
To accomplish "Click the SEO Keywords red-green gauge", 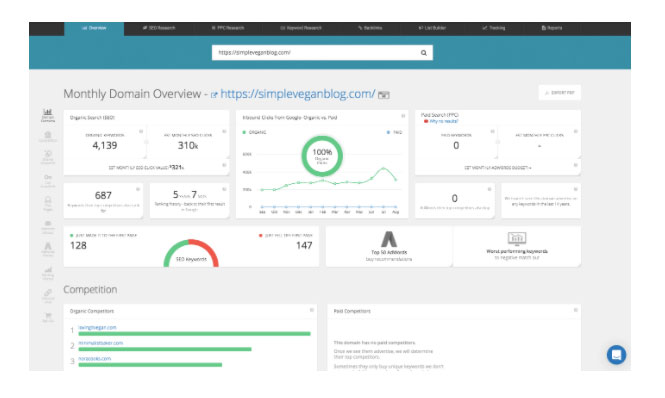I will pyautogui.click(x=191, y=253).
